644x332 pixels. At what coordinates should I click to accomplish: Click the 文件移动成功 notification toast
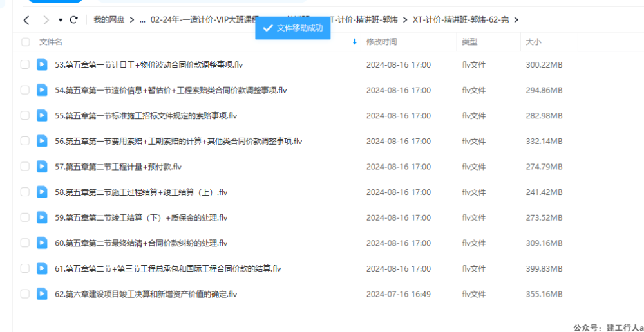tap(293, 28)
